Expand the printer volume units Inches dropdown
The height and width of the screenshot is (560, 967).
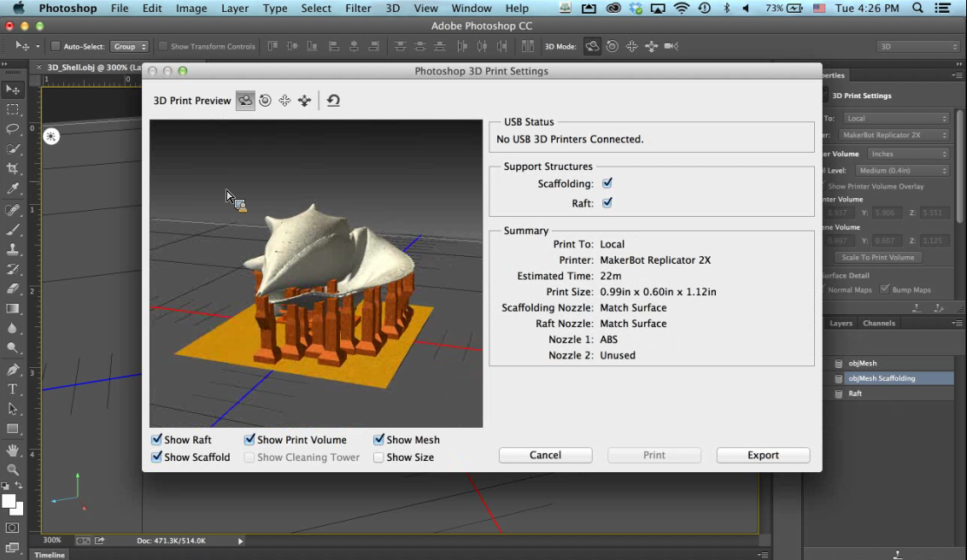907,154
